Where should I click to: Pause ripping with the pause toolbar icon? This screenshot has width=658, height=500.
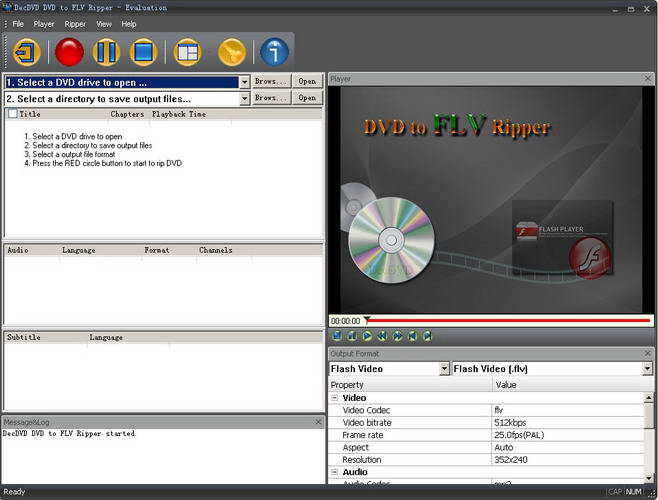point(106,52)
